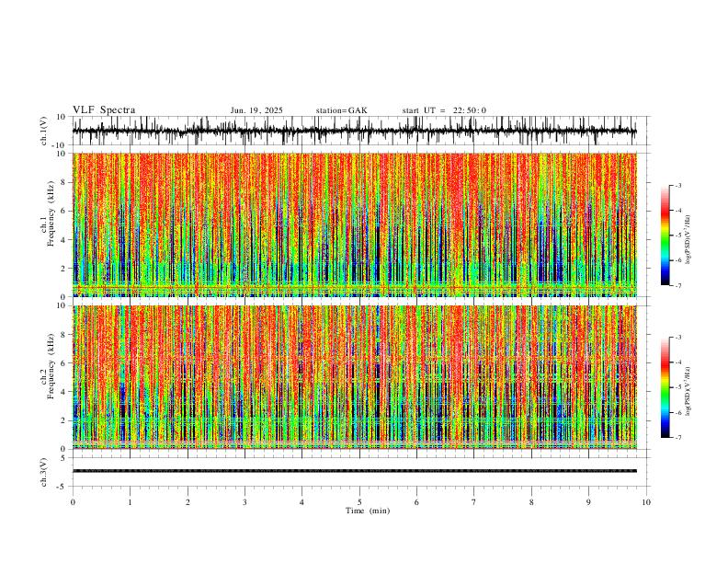
Task: Click time axis tick label "0"
Action: coord(73,502)
